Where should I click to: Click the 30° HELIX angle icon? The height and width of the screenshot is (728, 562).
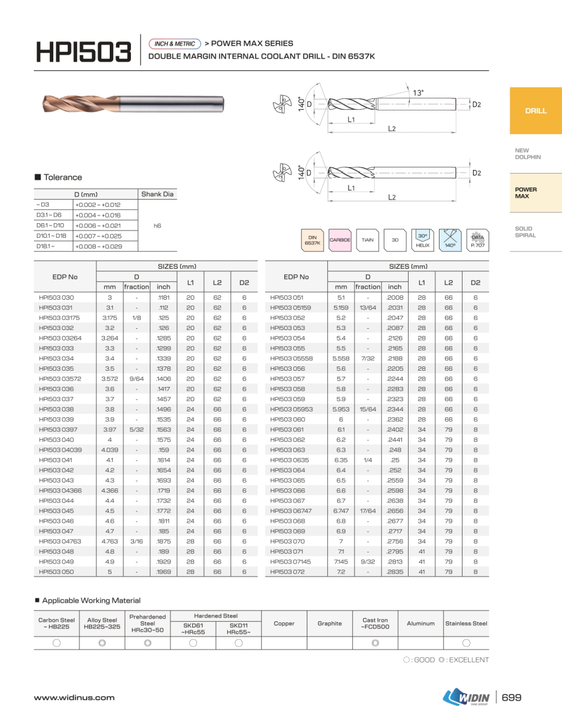pos(423,240)
